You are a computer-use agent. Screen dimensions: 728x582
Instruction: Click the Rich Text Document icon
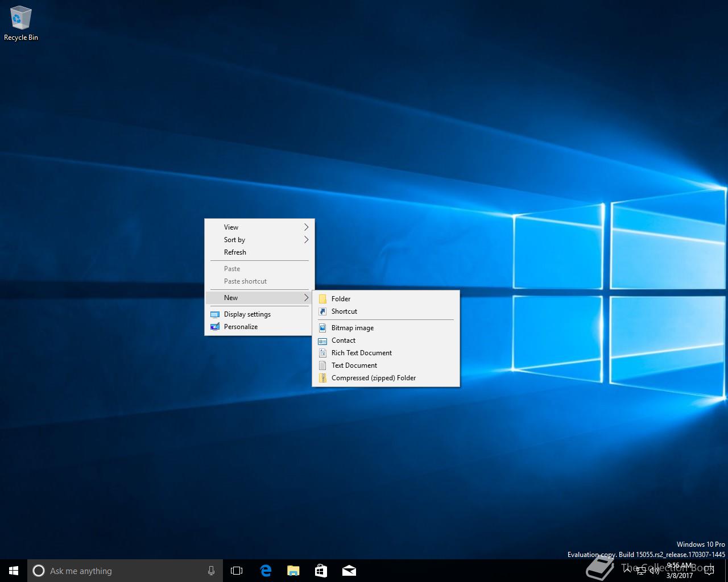point(322,352)
